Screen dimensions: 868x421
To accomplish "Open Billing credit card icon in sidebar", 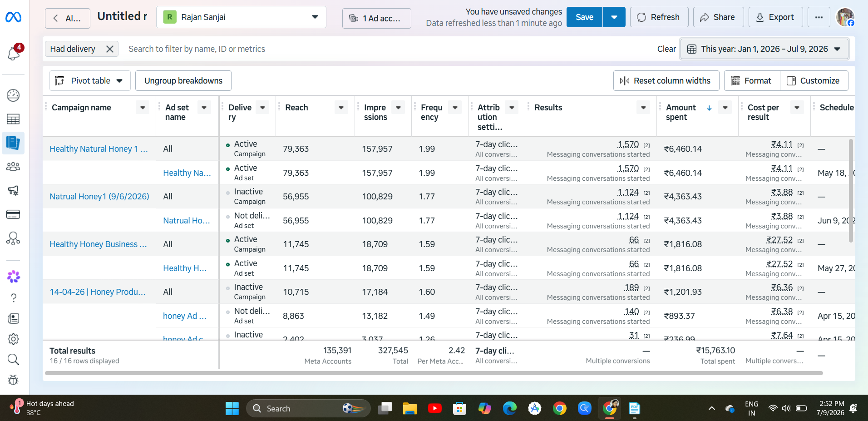I will click(13, 214).
